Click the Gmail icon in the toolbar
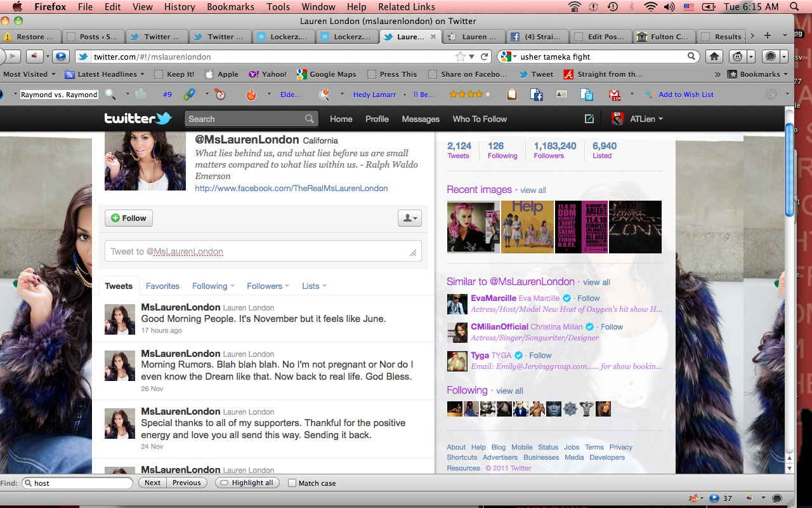The image size is (812, 508). tap(615, 95)
